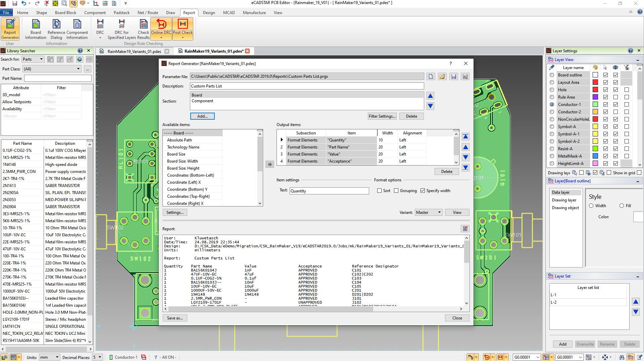
Task: Open Layer Settings help icon
Action: pos(630,51)
